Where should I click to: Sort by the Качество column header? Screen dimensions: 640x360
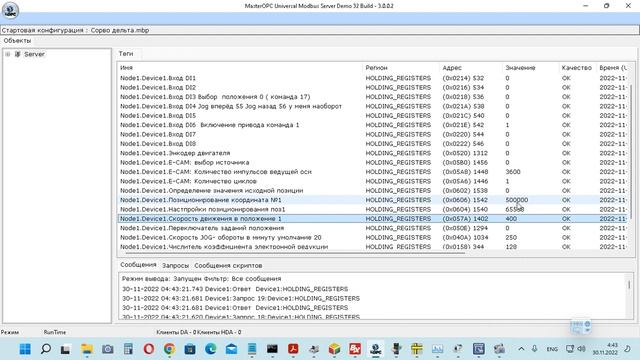pyautogui.click(x=577, y=68)
